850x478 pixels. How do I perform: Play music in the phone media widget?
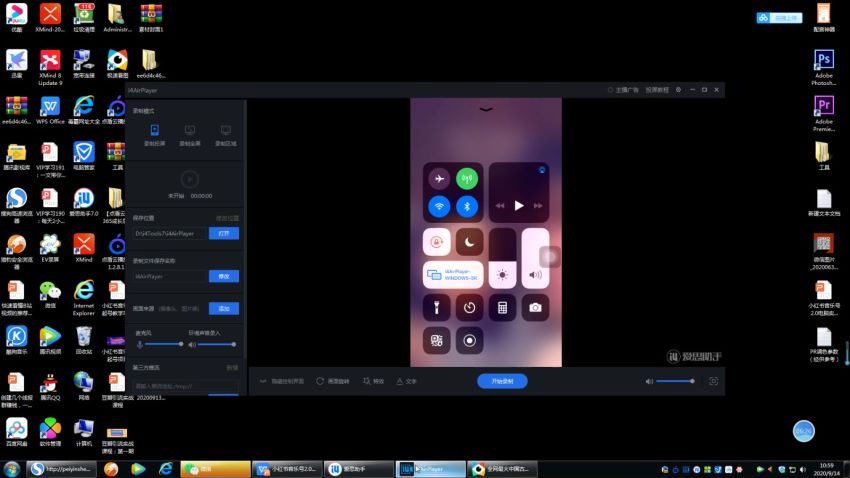click(x=519, y=205)
